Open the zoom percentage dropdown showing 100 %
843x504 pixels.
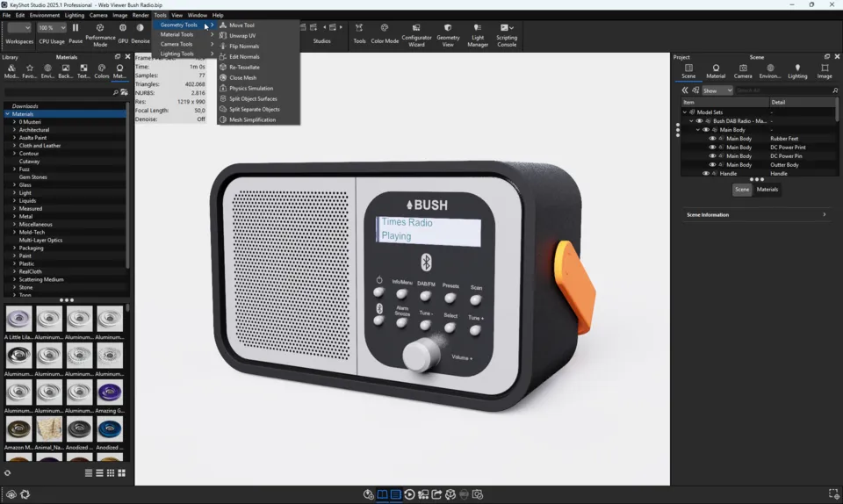coord(52,28)
